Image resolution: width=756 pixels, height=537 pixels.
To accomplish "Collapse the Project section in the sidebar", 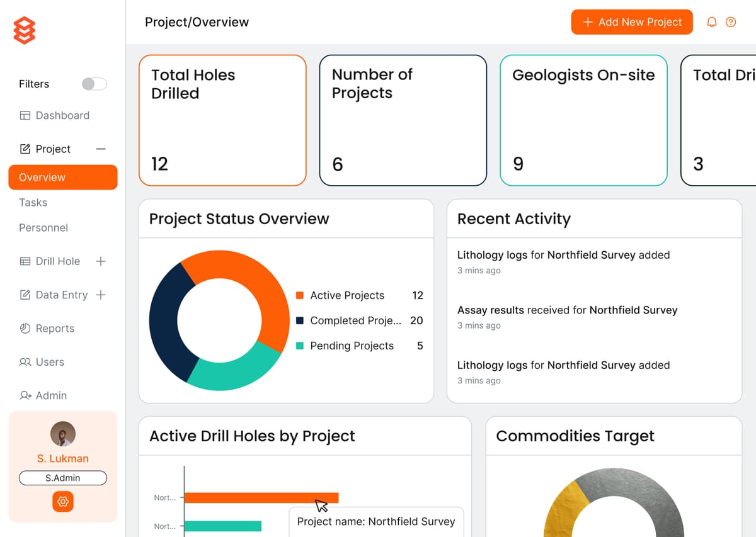I will click(101, 149).
